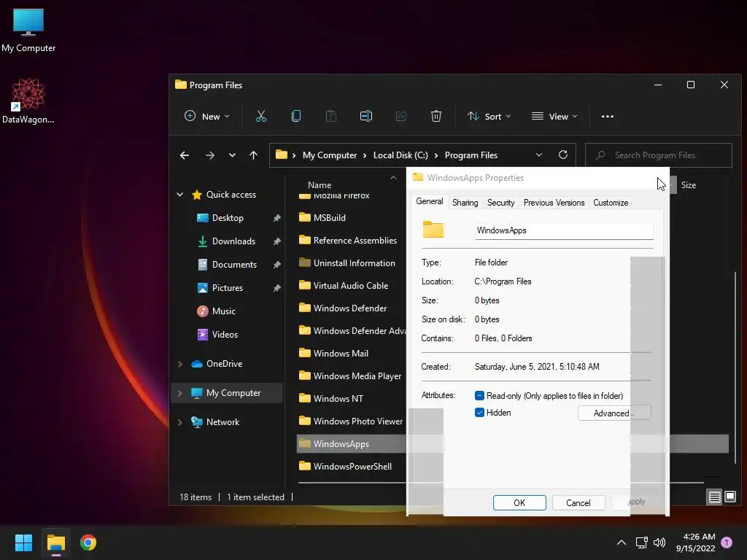Click File Explorer icon on taskbar
The width and height of the screenshot is (747, 560).
coord(55,542)
